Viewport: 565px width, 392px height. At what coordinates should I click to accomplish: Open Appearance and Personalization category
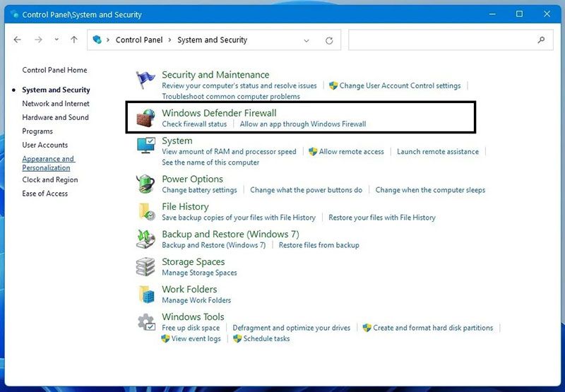tap(48, 163)
